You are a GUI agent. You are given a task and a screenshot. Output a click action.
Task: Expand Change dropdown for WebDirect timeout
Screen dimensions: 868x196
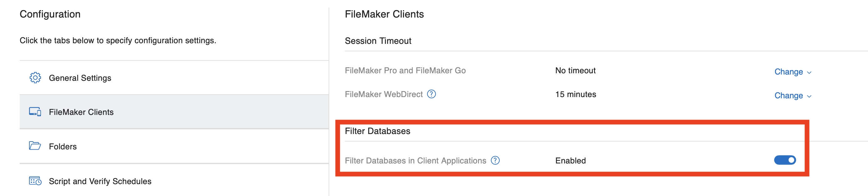(x=793, y=96)
